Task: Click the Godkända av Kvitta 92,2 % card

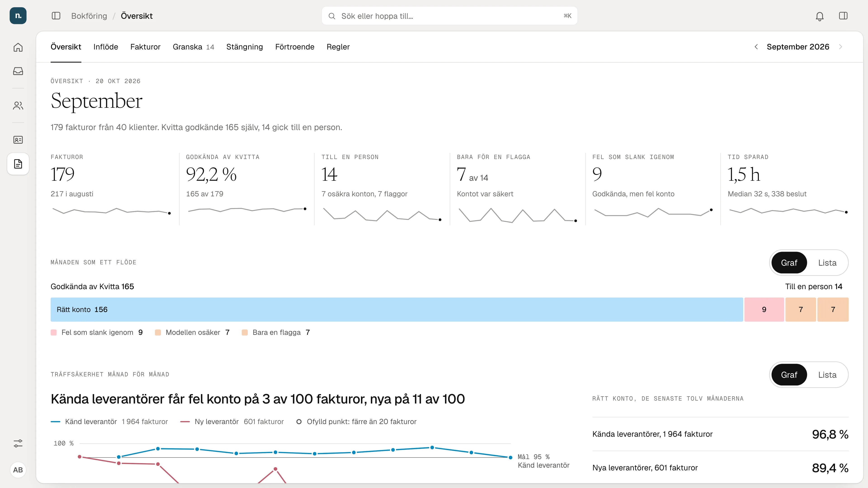Action: 247,189
